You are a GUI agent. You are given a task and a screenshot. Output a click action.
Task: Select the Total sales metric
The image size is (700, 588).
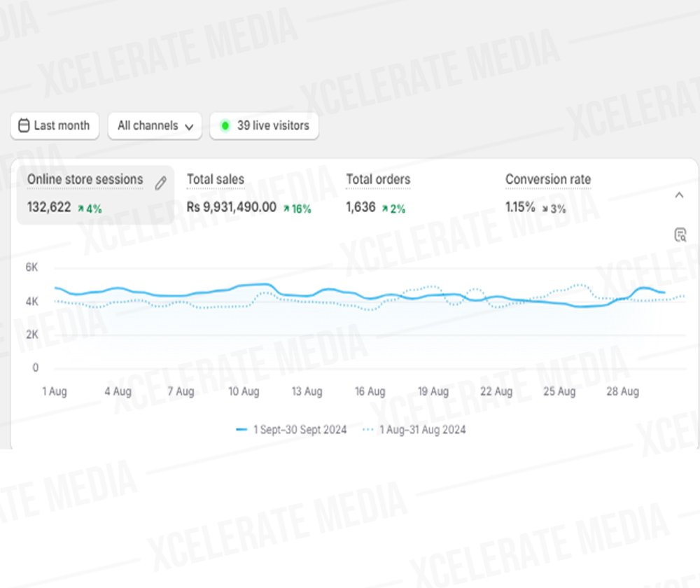click(216, 179)
